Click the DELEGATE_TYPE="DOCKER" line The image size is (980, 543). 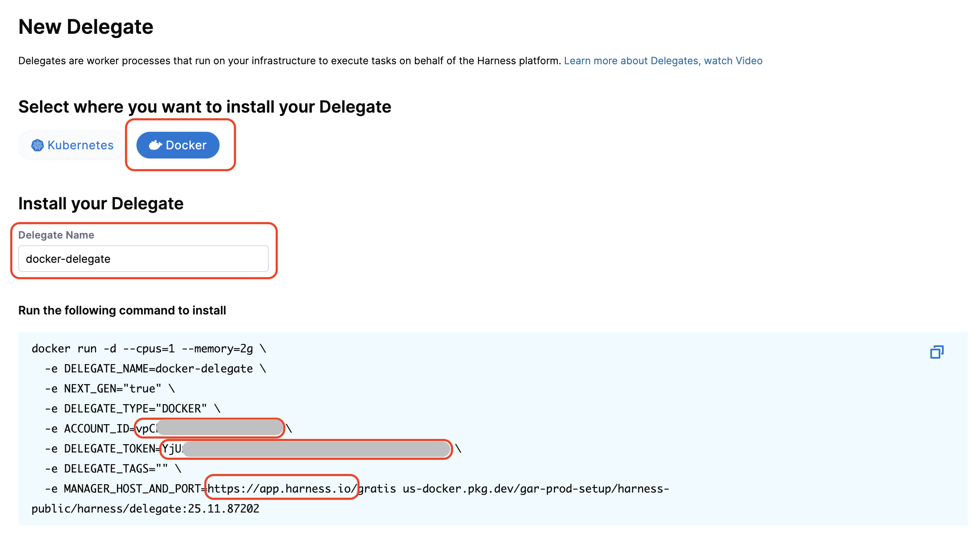132,409
